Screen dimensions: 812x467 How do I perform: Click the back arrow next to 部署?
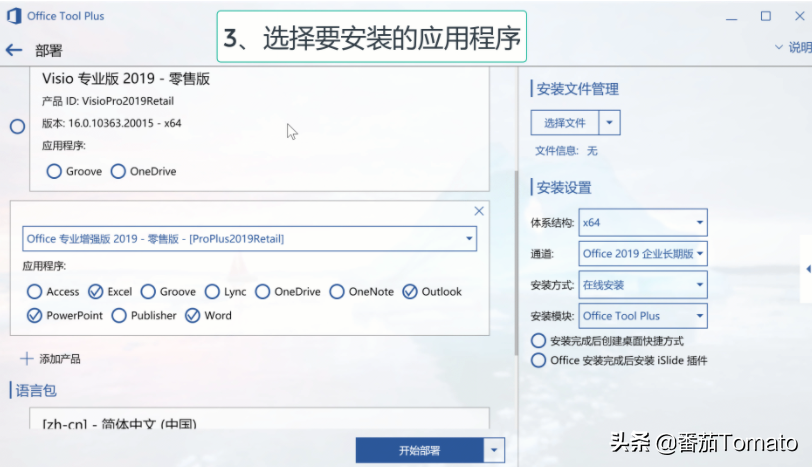pyautogui.click(x=14, y=50)
